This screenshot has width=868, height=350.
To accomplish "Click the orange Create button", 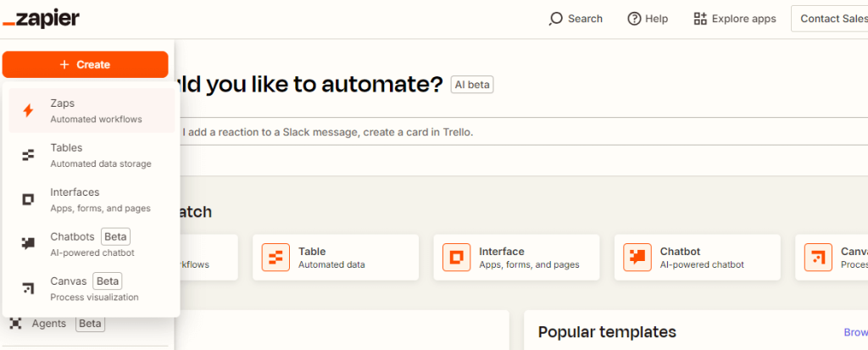I will 86,64.
